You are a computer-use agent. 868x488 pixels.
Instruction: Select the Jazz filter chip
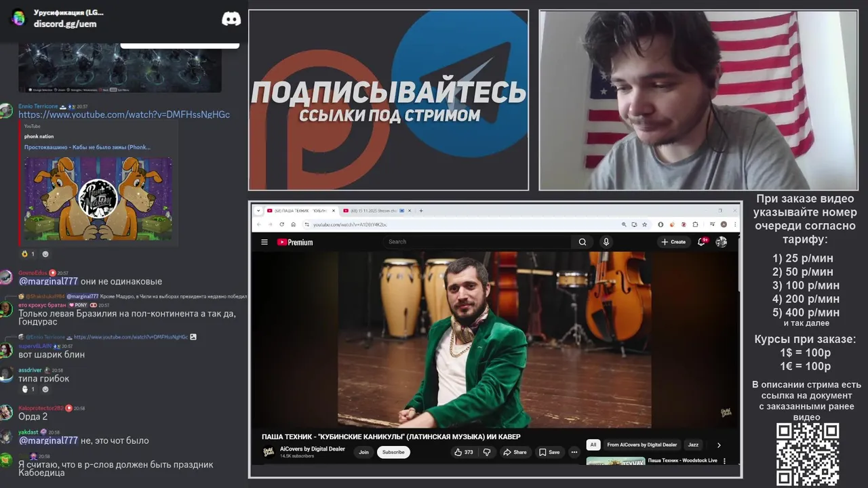point(693,445)
